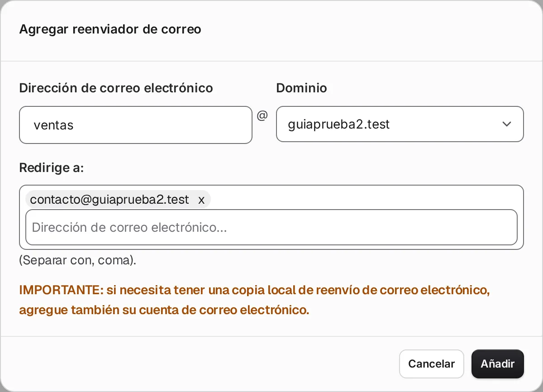Click the @ symbol between the fields
This screenshot has height=392, width=543.
click(x=262, y=116)
